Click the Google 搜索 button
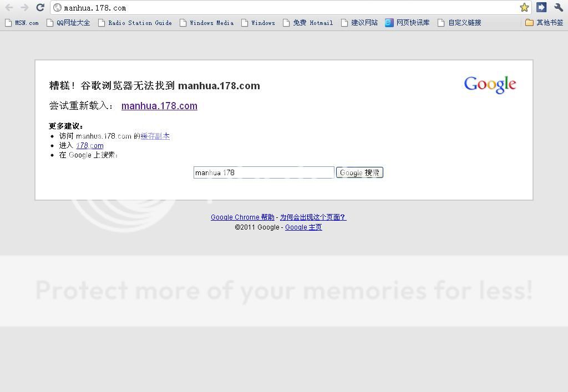568x392 pixels. [x=359, y=172]
